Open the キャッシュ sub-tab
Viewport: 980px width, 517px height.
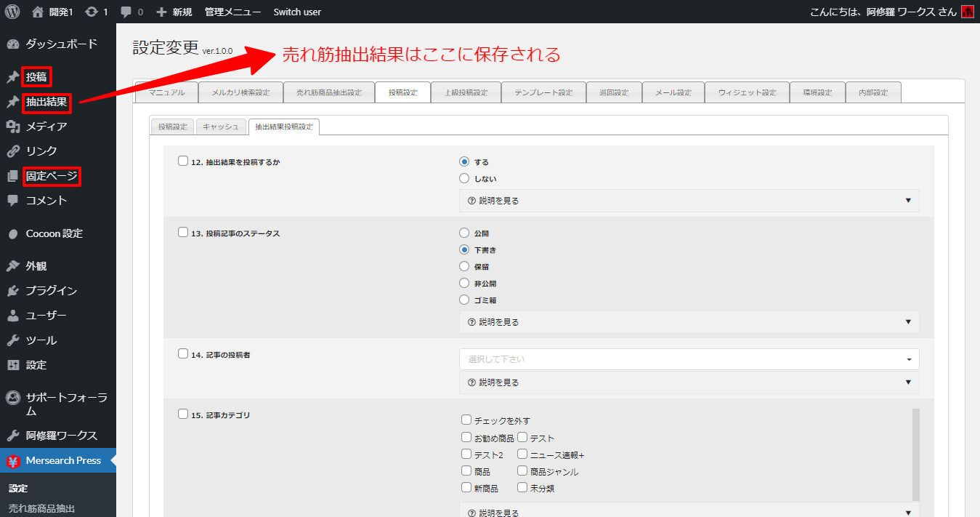click(x=220, y=127)
